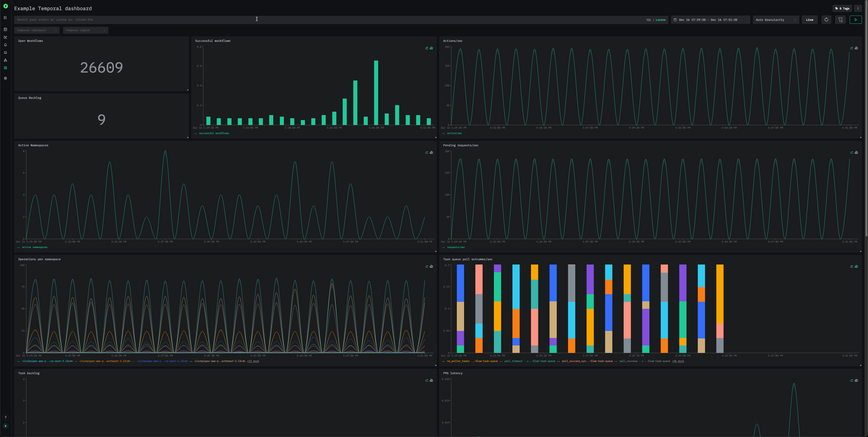Open settings via the gear icon
The height and width of the screenshot is (437, 868).
[5, 78]
